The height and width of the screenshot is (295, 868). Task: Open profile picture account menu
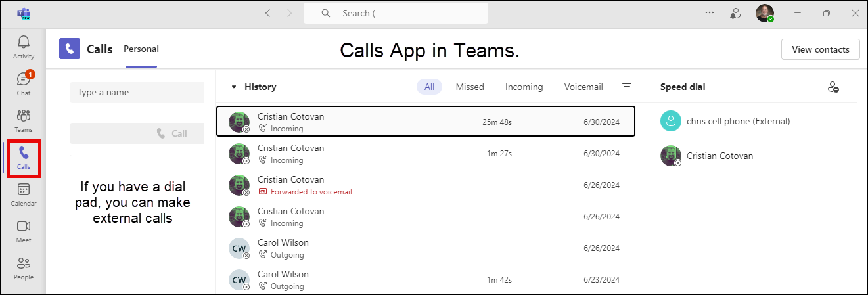(764, 13)
